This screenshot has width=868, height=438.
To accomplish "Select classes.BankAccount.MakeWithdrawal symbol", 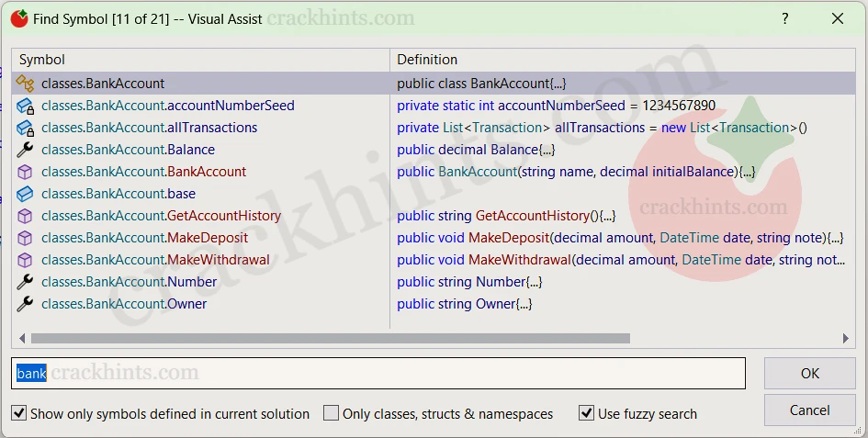I will pyautogui.click(x=155, y=260).
